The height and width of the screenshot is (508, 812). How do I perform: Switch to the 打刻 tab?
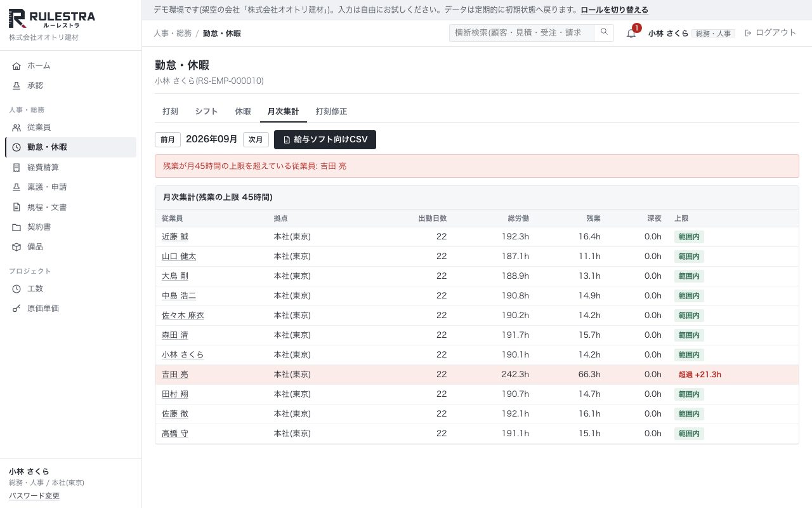click(170, 111)
